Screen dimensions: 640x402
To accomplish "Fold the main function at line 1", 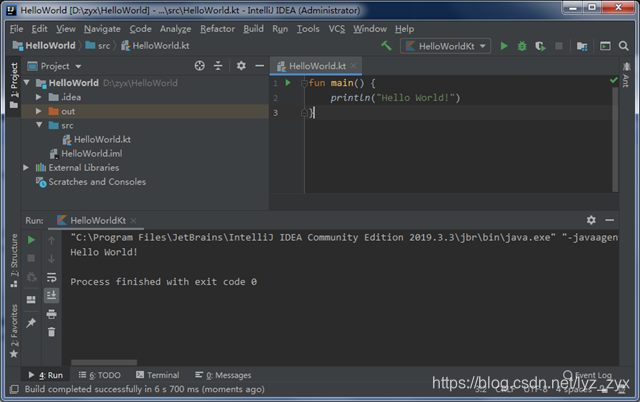I will tap(304, 83).
